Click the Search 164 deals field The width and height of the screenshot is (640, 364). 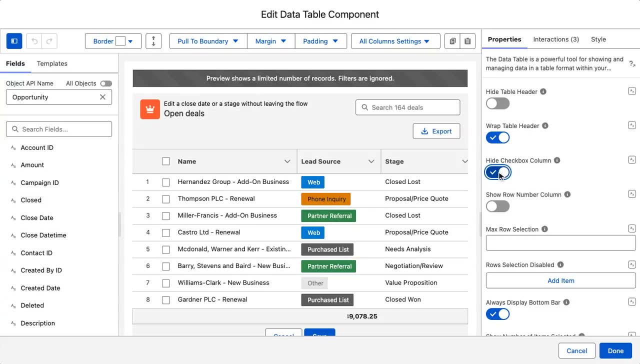[407, 107]
